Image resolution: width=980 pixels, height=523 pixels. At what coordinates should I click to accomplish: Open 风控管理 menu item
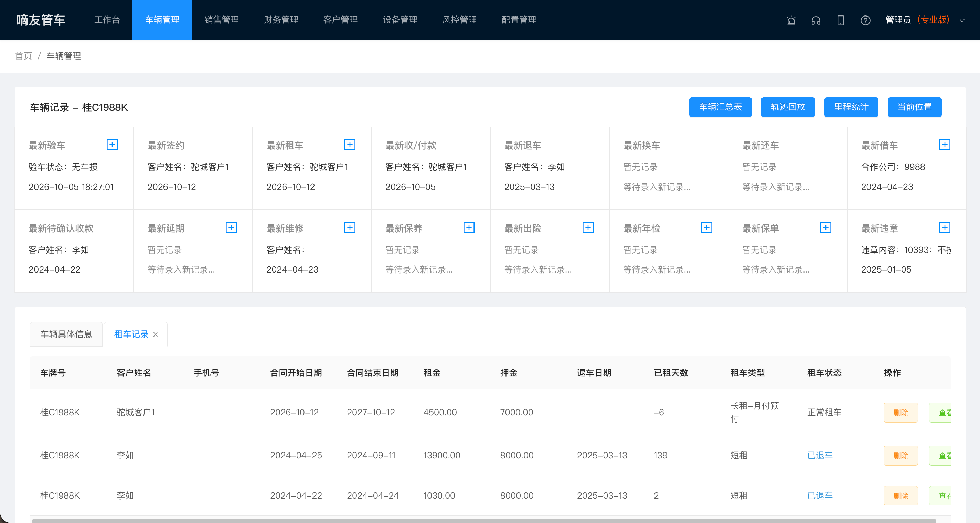pyautogui.click(x=460, y=20)
